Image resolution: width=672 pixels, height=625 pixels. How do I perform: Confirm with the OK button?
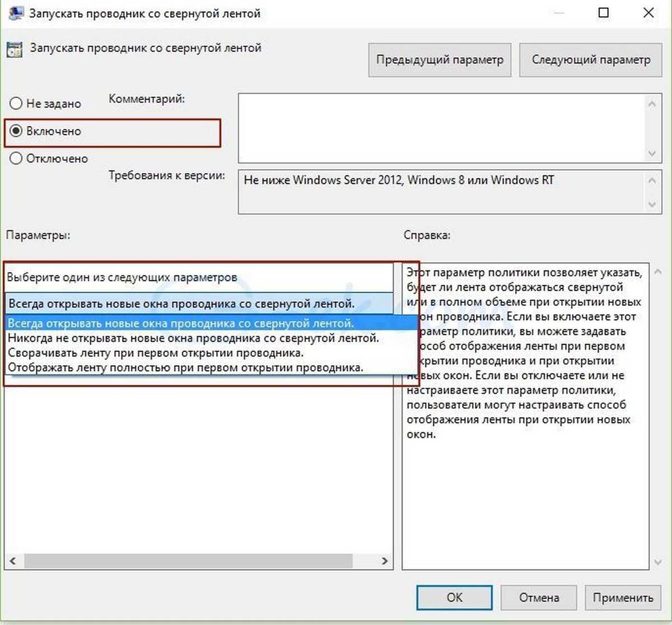tap(454, 597)
